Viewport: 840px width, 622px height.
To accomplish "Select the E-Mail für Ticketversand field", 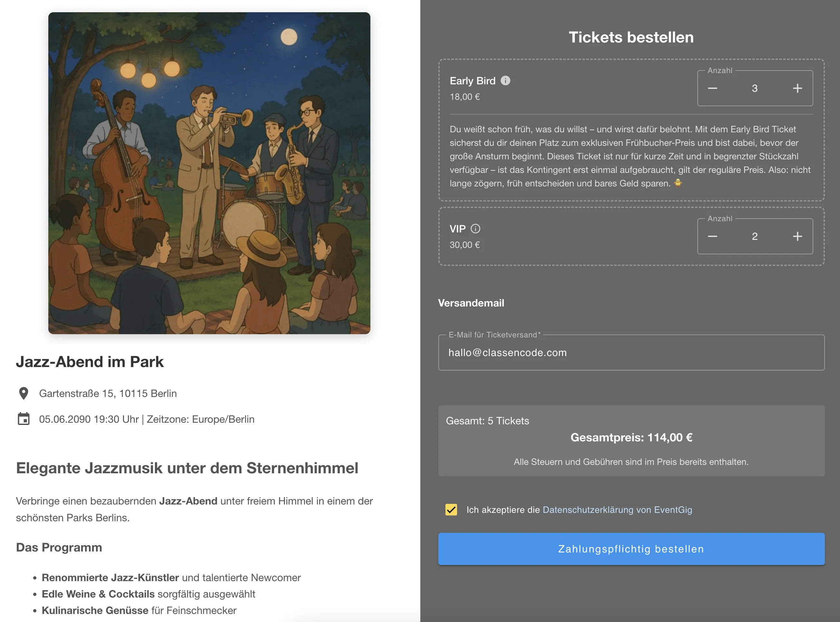I will coord(632,353).
